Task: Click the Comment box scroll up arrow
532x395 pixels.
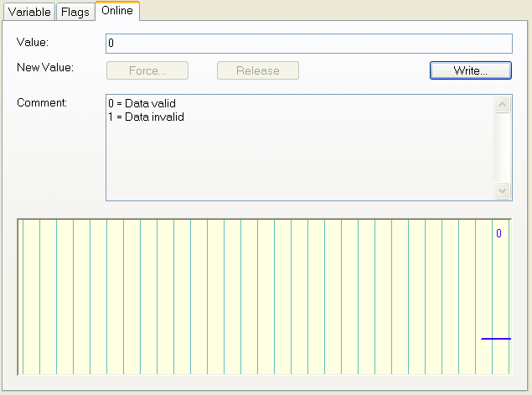Action: pyautogui.click(x=503, y=104)
